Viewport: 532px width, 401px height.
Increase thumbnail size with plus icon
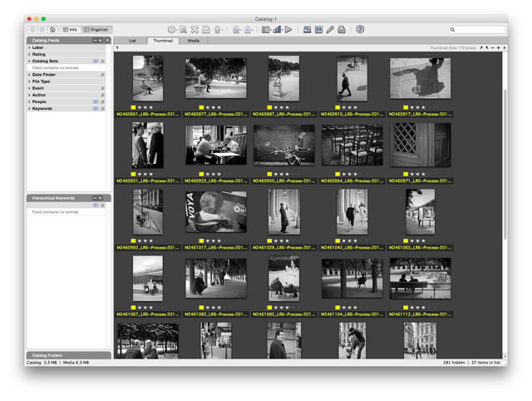pyautogui.click(x=499, y=48)
